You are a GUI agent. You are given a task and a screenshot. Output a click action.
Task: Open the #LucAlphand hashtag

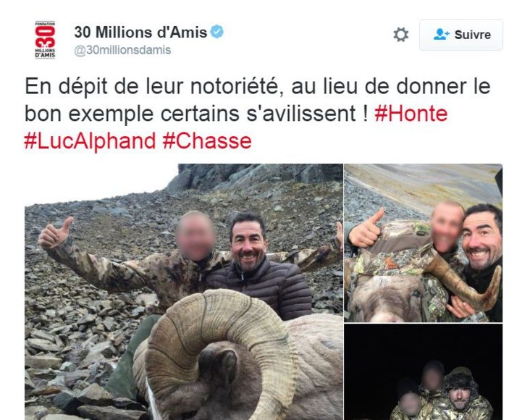coord(90,140)
